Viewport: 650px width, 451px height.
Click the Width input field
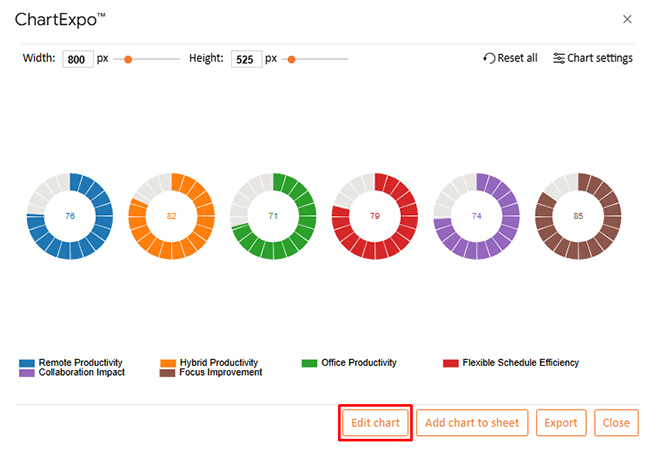[x=77, y=59]
